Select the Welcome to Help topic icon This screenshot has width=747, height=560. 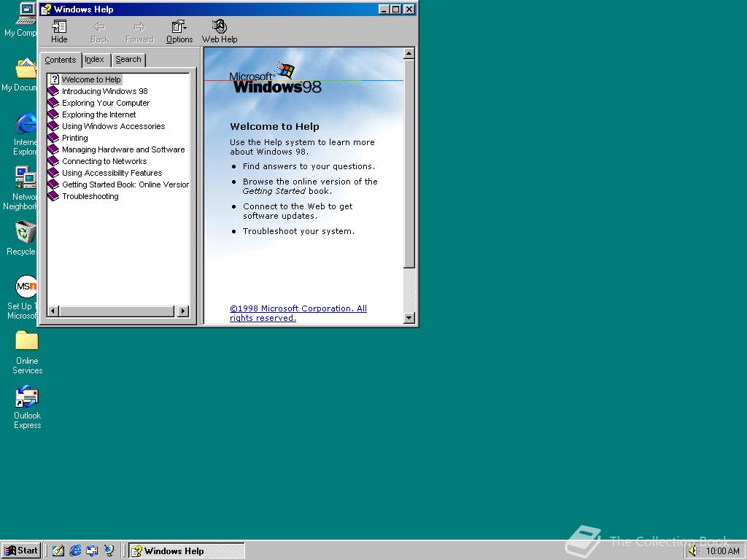click(54, 79)
